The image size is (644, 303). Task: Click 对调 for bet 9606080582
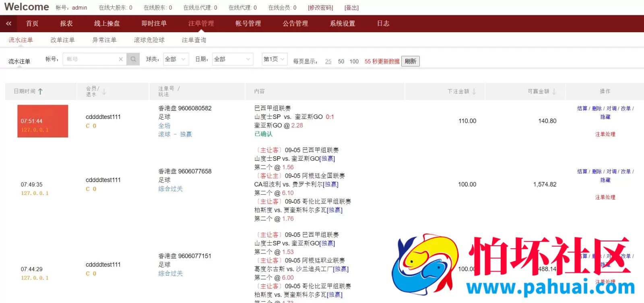[611, 108]
